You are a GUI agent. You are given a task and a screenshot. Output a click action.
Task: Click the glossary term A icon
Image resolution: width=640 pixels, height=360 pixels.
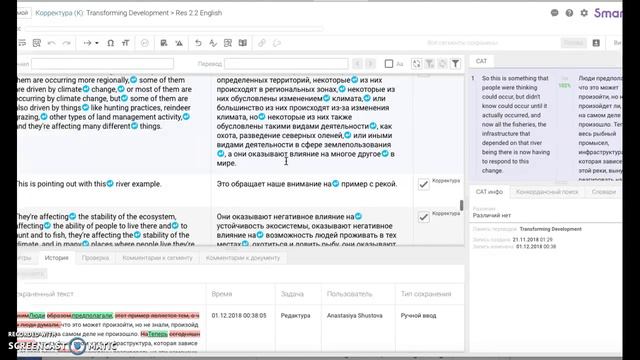(x=179, y=43)
